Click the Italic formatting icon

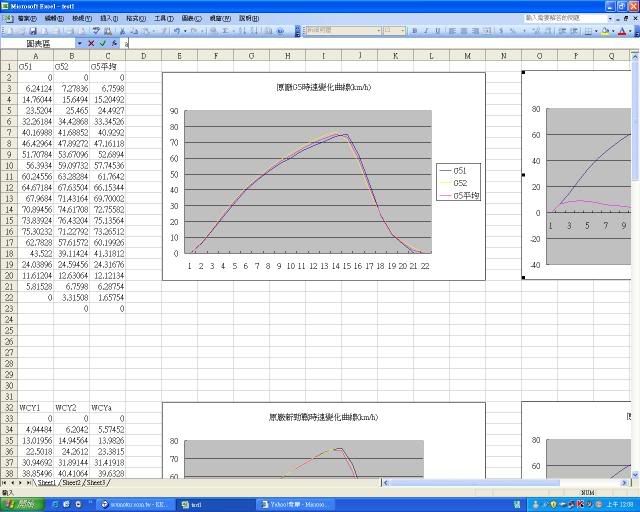click(x=427, y=31)
